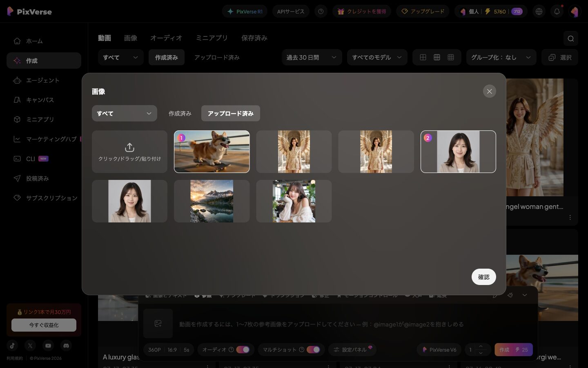The width and height of the screenshot is (588, 368).
Task: Switch to オーディオ tab
Action: click(x=166, y=38)
